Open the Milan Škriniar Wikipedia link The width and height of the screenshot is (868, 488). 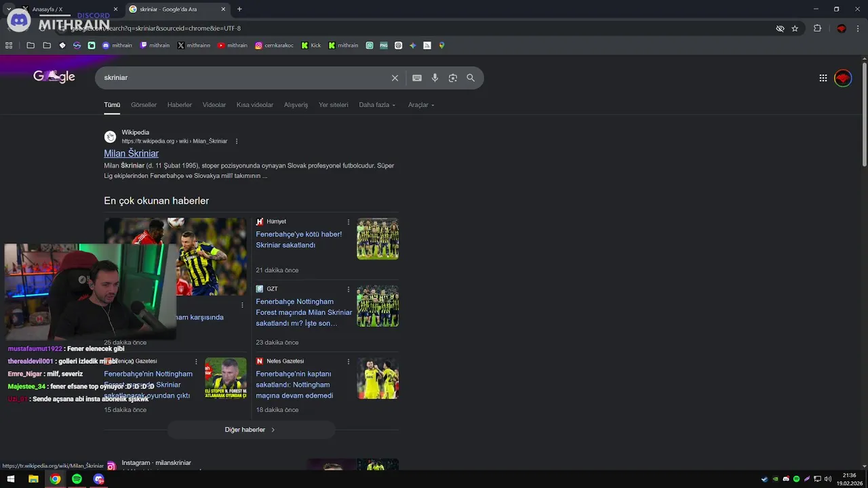click(132, 153)
